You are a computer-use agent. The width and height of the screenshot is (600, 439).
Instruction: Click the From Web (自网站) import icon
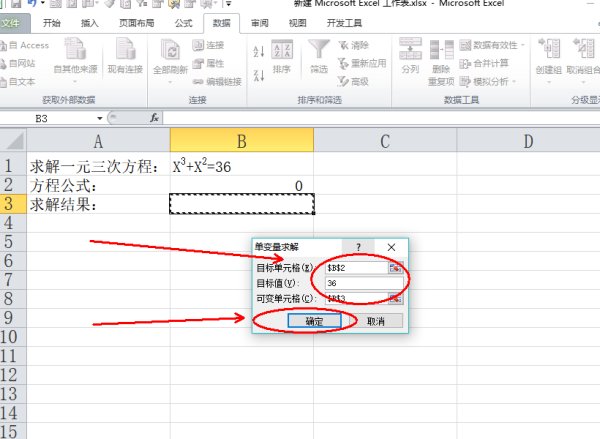pos(3,64)
